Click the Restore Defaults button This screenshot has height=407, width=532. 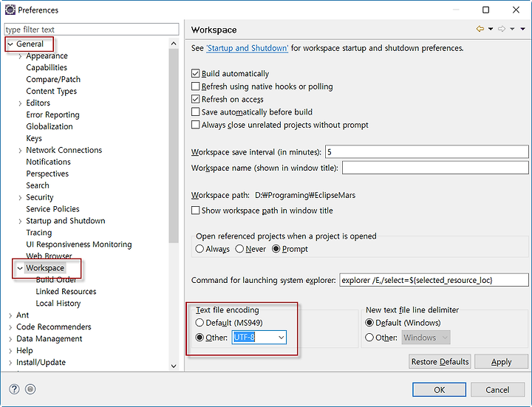(440, 361)
